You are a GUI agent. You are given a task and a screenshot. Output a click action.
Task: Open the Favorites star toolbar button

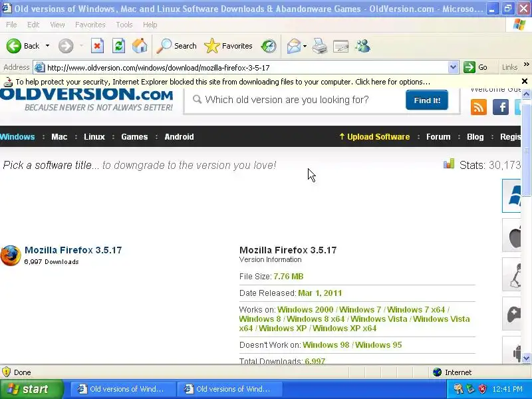[x=228, y=46]
